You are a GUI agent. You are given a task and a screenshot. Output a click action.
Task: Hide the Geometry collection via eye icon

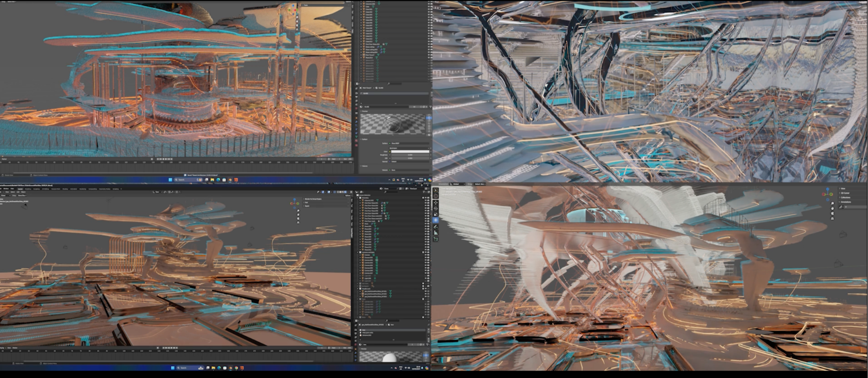(425, 198)
